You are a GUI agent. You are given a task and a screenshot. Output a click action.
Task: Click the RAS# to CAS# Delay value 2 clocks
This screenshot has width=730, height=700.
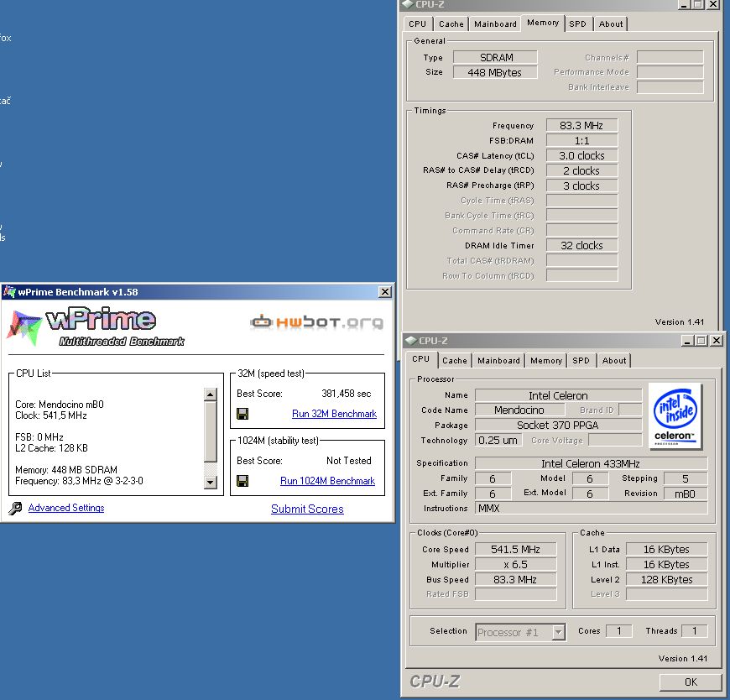[x=581, y=170]
